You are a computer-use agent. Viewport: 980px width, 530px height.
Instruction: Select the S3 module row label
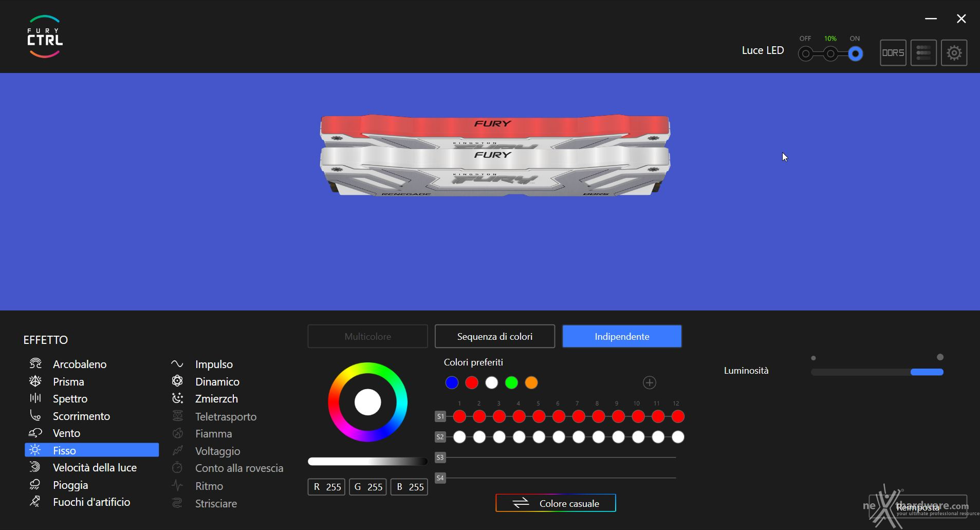click(x=440, y=457)
